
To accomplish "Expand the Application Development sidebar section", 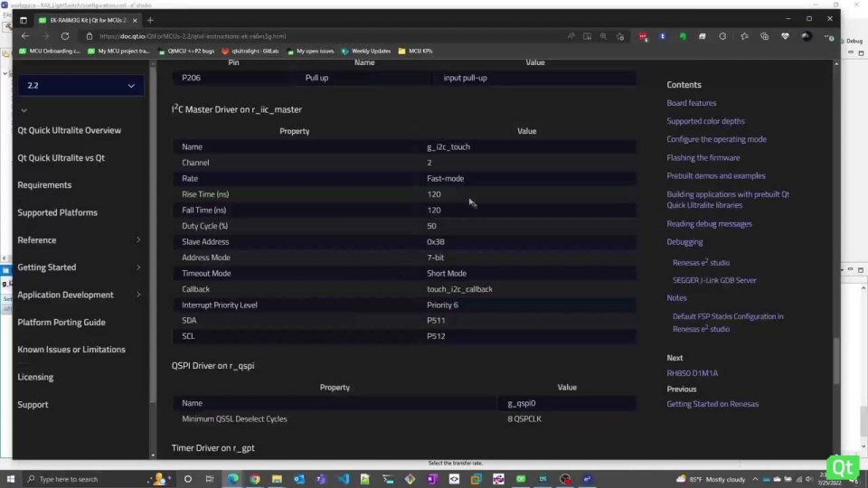I will [138, 295].
